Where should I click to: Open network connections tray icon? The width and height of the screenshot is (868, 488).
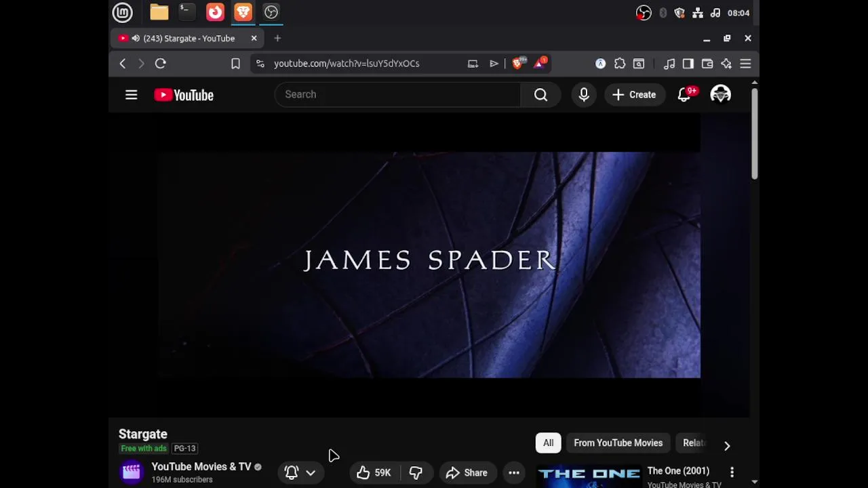[698, 13]
